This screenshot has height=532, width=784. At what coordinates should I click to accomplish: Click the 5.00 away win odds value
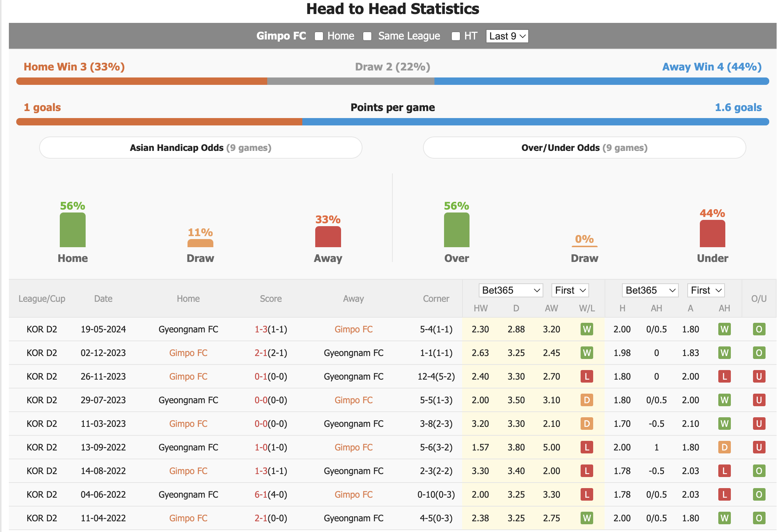tap(551, 447)
